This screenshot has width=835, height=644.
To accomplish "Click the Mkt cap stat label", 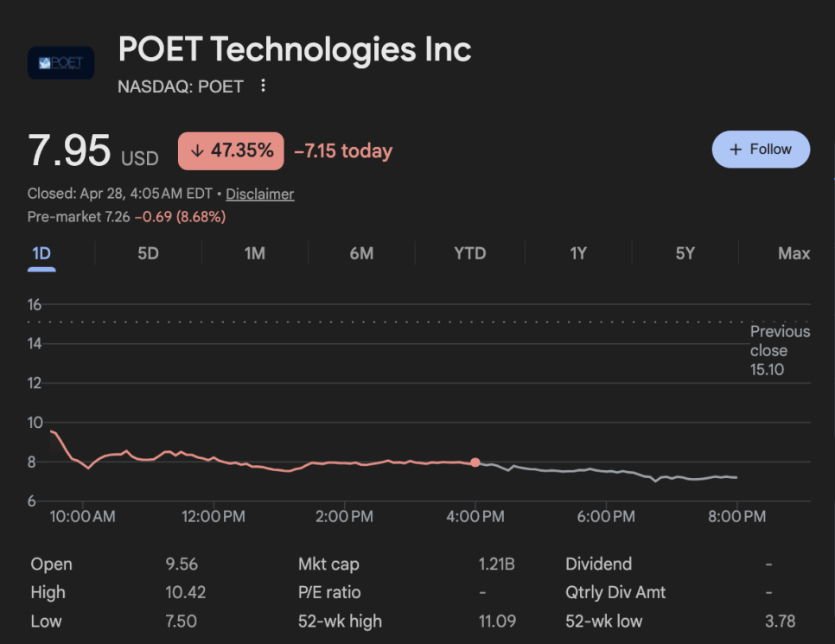I will 328,564.
